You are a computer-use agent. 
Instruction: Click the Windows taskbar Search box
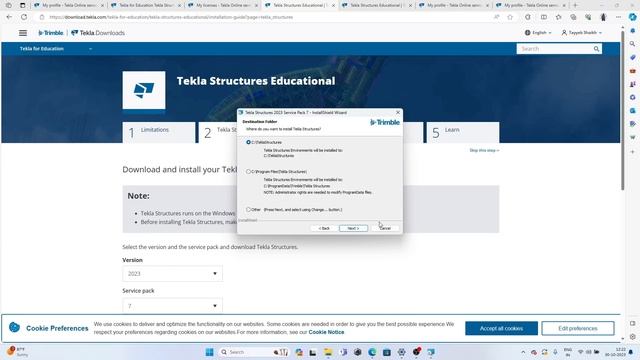pos(254,352)
